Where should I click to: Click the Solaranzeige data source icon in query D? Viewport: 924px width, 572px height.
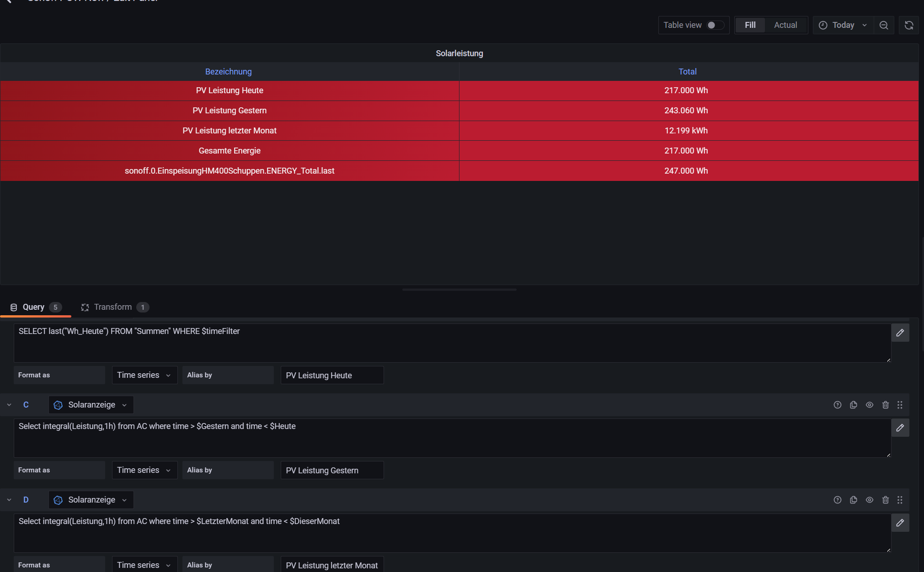(58, 500)
